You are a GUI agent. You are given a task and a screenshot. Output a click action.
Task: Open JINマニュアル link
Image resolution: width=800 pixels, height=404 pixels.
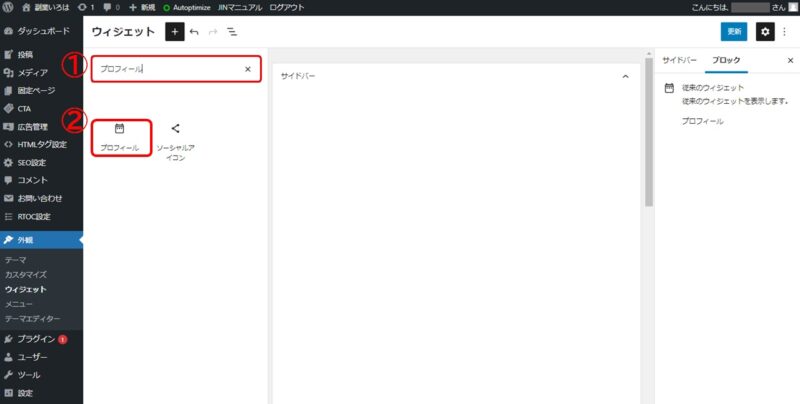point(239,7)
